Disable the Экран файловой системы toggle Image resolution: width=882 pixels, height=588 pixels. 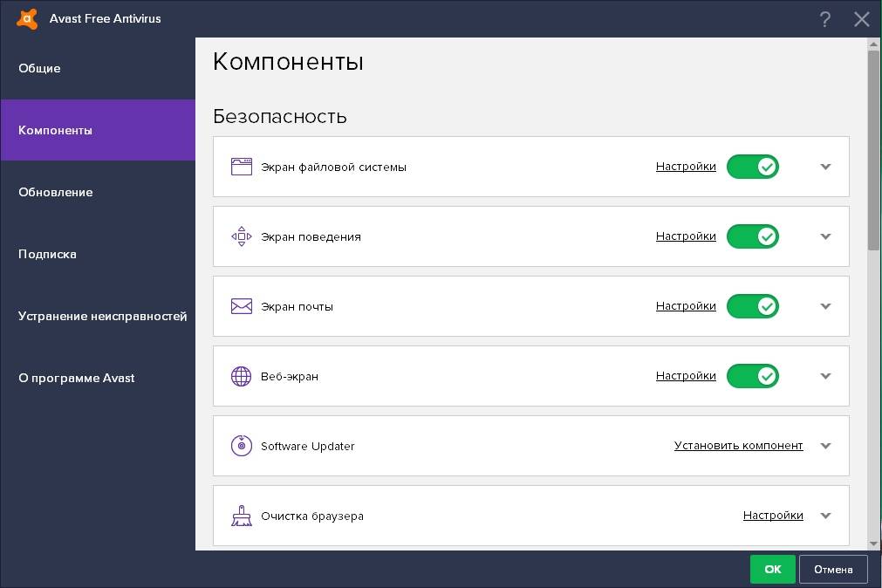753,167
